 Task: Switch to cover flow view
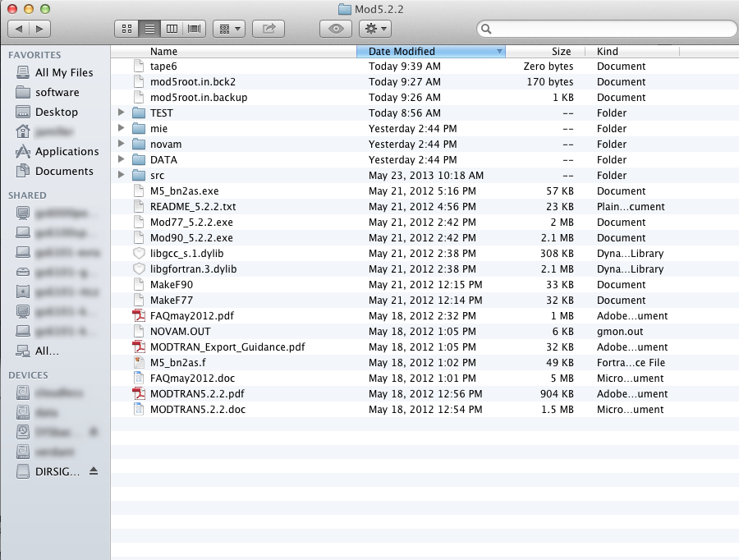point(195,28)
